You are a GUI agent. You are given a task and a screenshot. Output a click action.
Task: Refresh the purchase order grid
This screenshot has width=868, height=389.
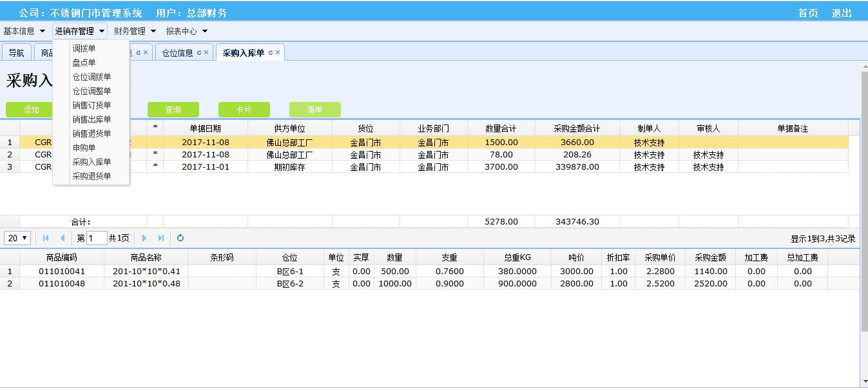[180, 238]
